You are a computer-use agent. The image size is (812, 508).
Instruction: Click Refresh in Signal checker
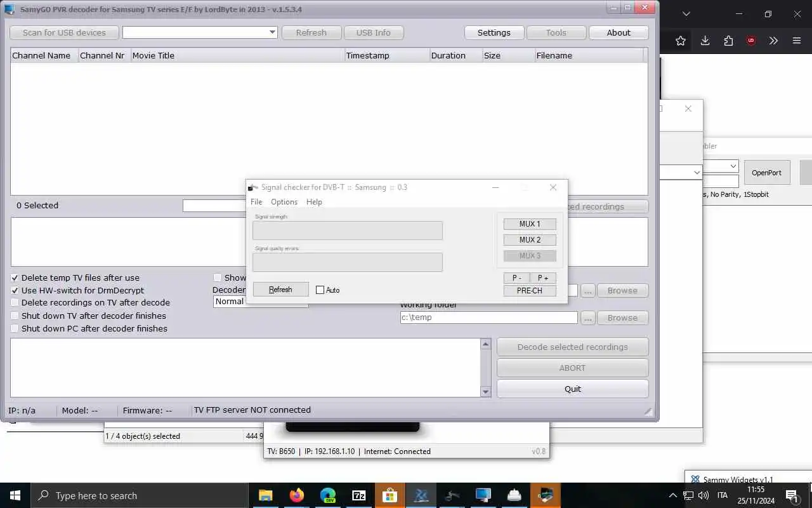[280, 290]
